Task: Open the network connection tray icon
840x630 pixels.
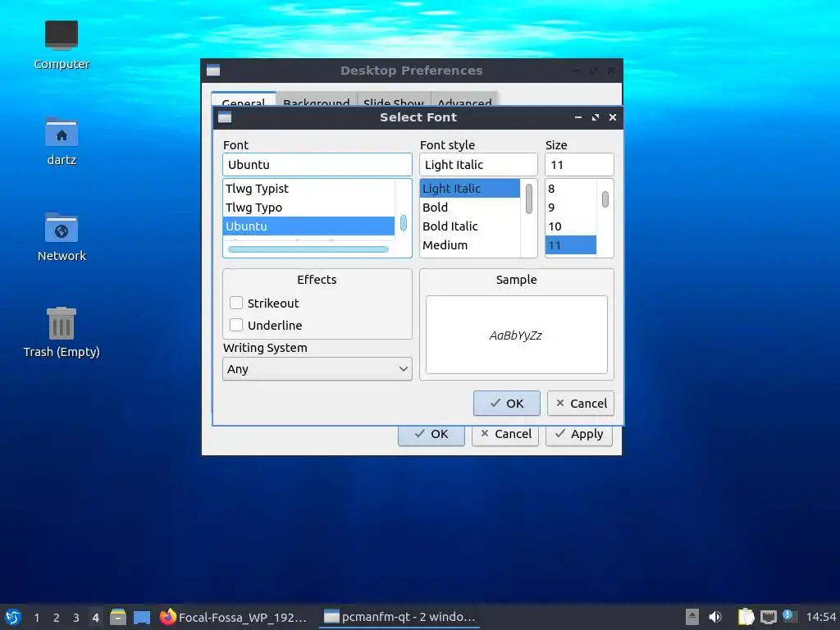Action: pos(768,617)
